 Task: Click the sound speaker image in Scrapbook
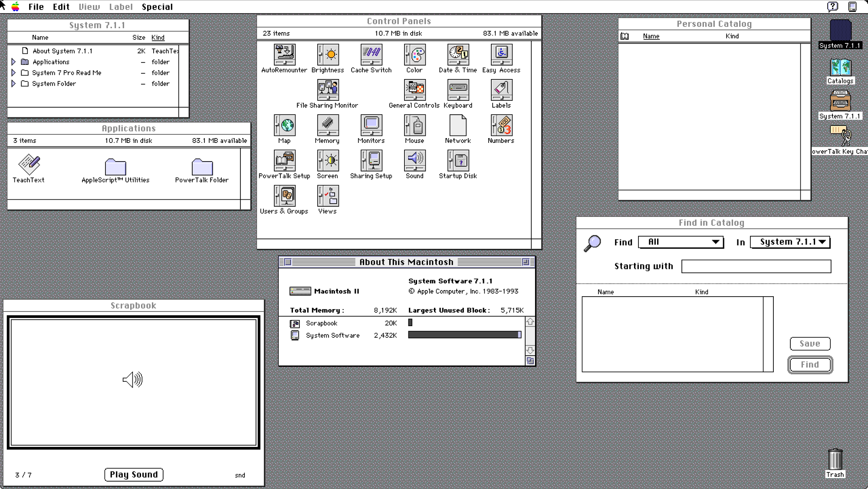click(x=133, y=380)
